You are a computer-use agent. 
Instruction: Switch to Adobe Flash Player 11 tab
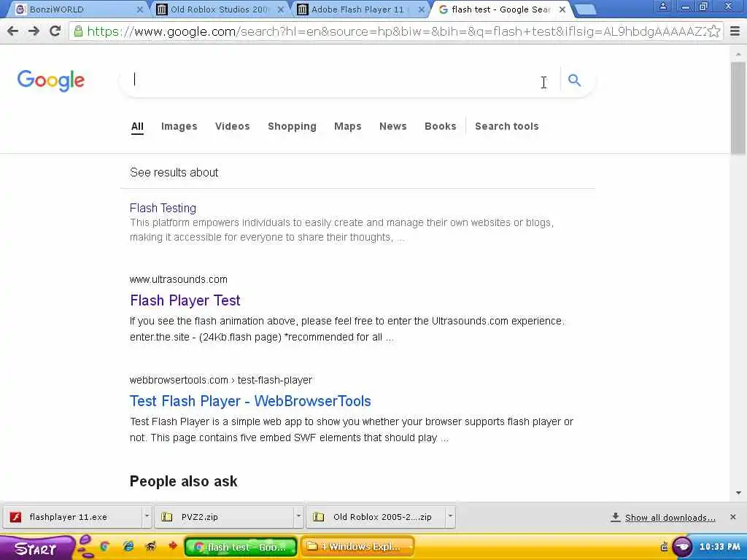coord(360,9)
